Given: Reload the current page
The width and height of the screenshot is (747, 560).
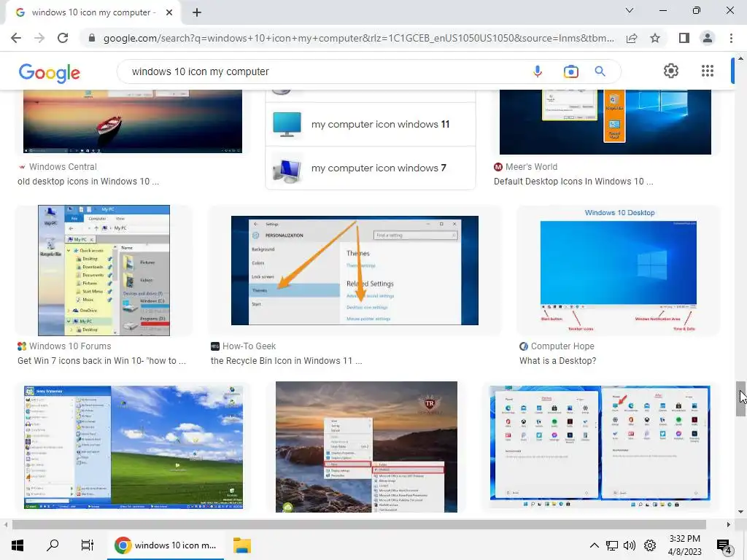Looking at the screenshot, I should point(63,38).
